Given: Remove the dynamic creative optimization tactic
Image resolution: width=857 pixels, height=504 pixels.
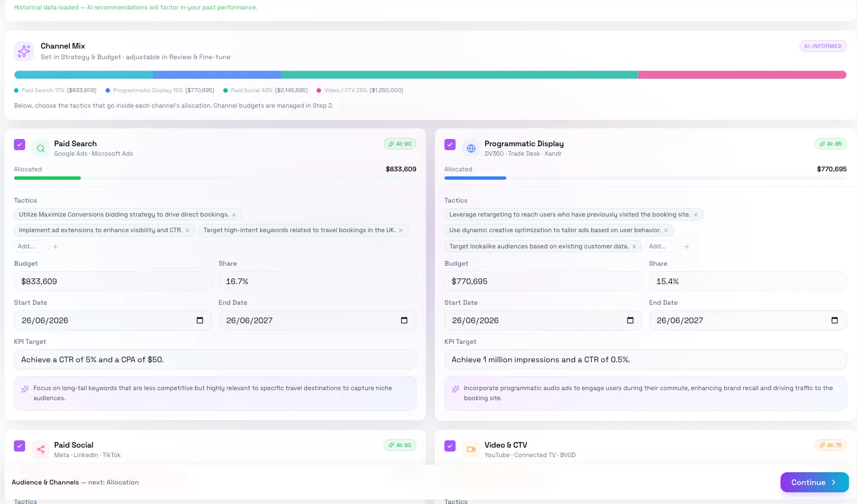Looking at the screenshot, I should point(666,231).
